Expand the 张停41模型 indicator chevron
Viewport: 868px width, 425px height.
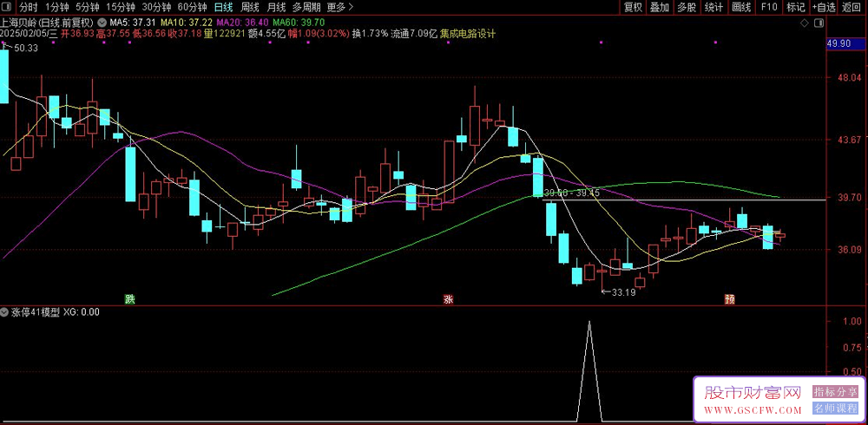point(5,311)
